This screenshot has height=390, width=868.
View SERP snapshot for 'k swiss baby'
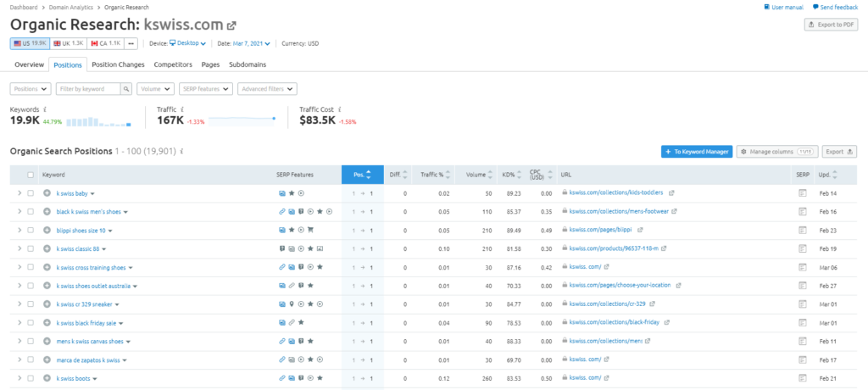coord(803,193)
